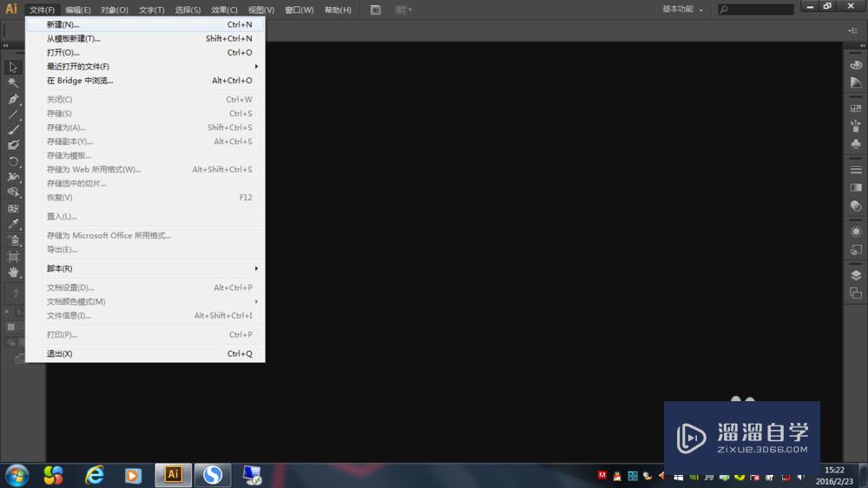Image resolution: width=868 pixels, height=488 pixels.
Task: Open the 编辑(E) menu
Action: (x=77, y=10)
